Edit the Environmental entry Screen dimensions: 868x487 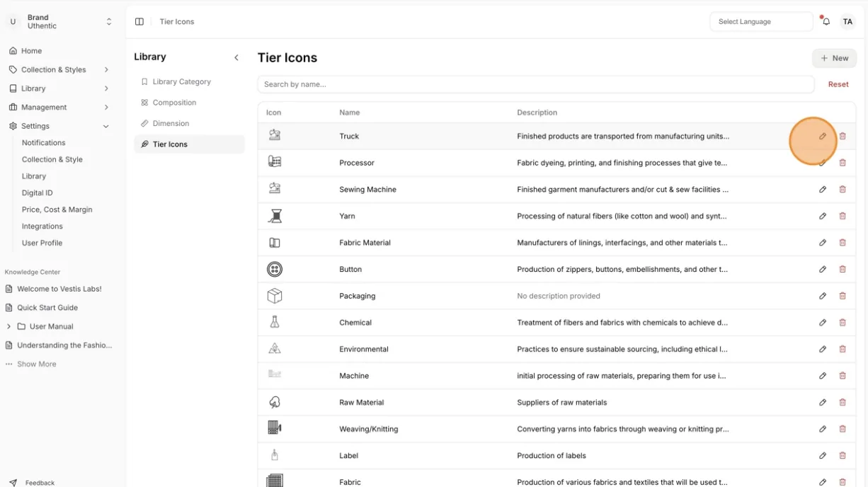(x=823, y=349)
